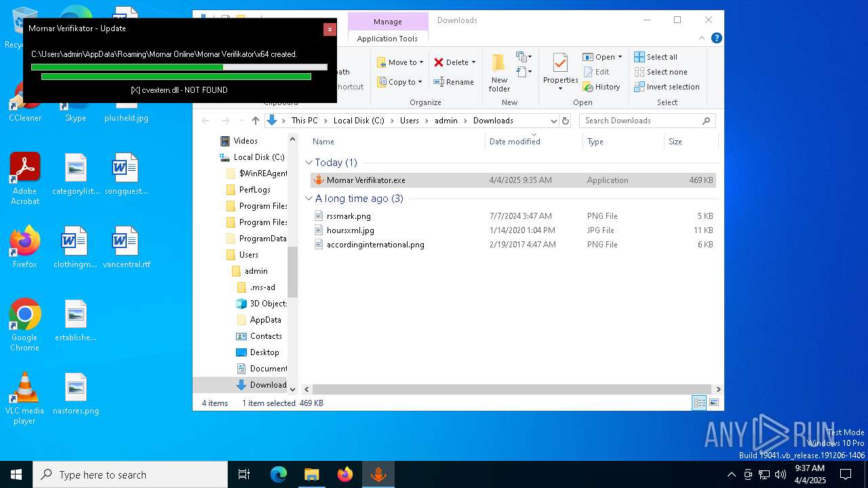Open the Copy to dropdown in ribbon
Viewport: 868px width, 488px height.
click(400, 82)
